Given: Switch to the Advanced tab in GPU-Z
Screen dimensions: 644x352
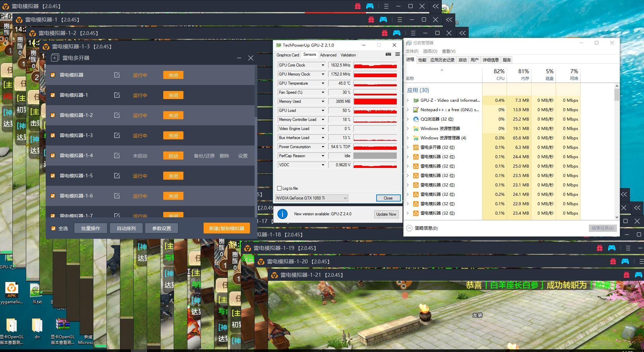Looking at the screenshot, I should click(328, 55).
